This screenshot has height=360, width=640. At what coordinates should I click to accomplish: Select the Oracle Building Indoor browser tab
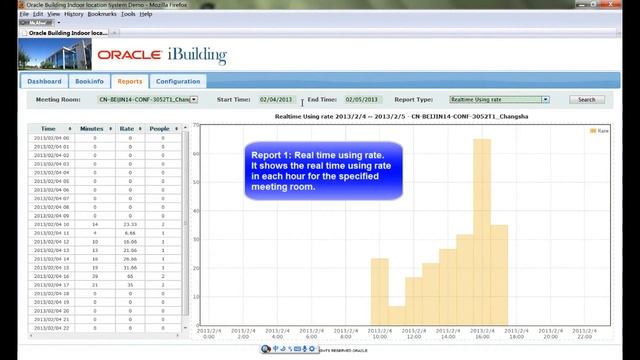(x=65, y=33)
